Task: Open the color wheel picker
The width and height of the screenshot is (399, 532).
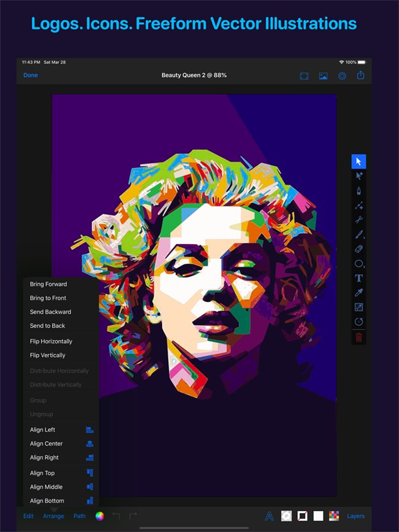Action: coord(99,516)
